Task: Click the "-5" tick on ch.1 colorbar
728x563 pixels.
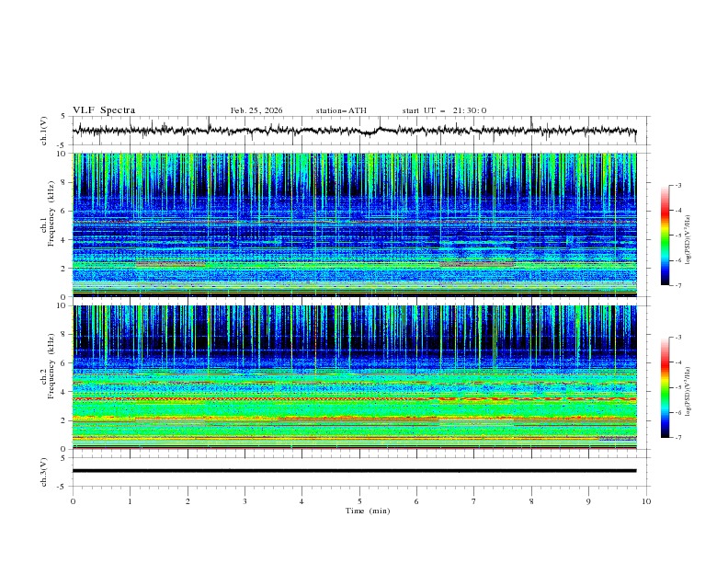Action: tap(677, 236)
